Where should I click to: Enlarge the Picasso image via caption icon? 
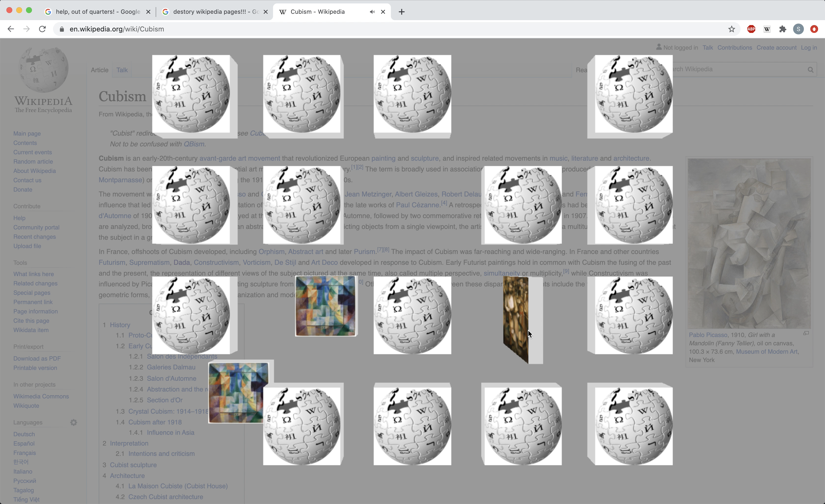click(806, 333)
